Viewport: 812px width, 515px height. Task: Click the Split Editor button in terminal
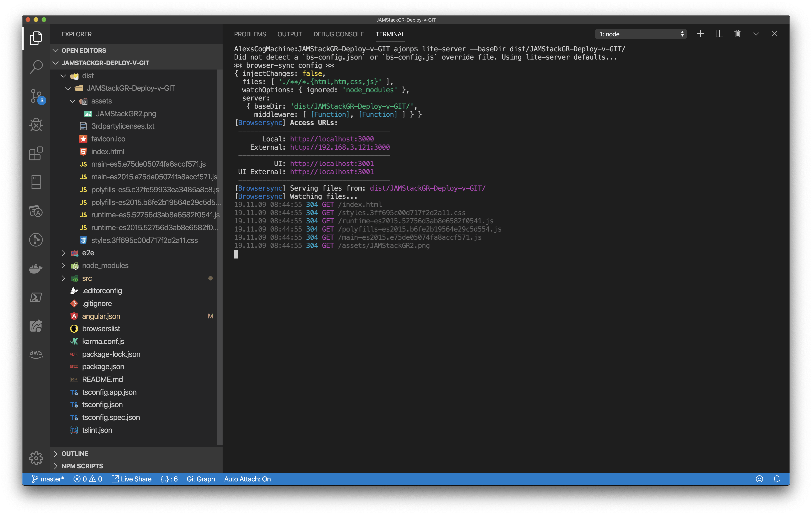718,34
